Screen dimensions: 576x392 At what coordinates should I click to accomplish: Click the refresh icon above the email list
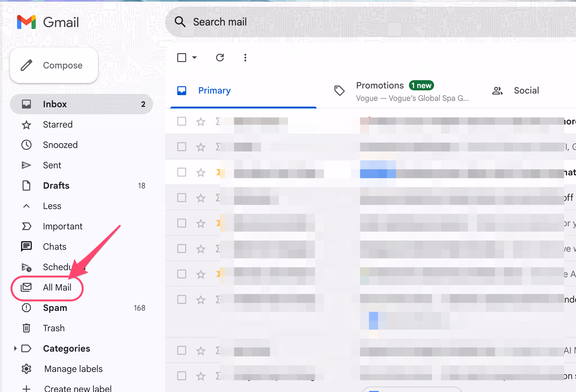pos(220,58)
